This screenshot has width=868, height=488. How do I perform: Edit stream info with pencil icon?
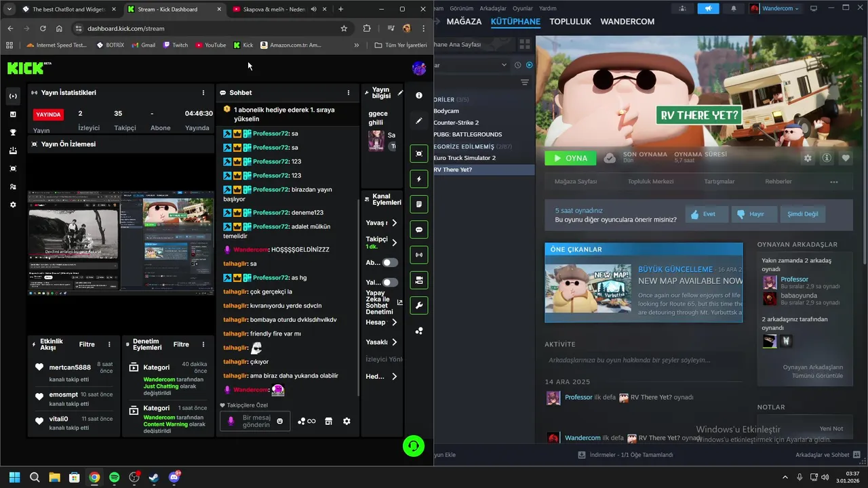pyautogui.click(x=400, y=93)
